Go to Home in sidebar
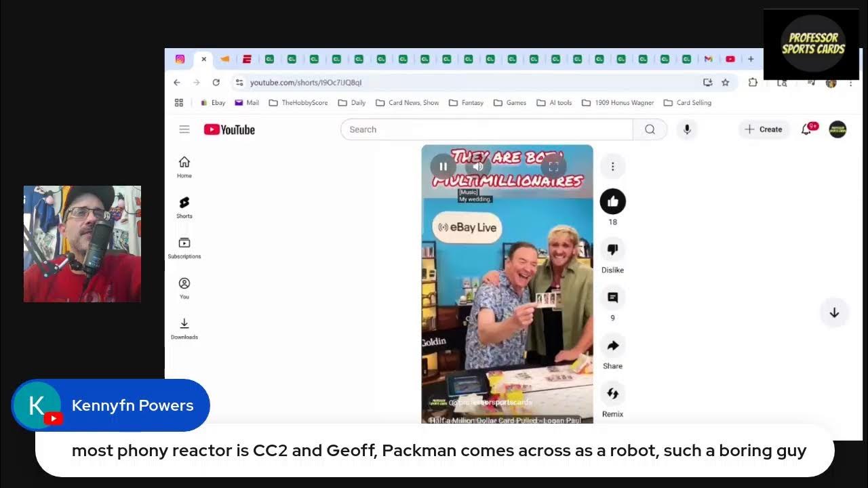868x488 pixels. 184,167
